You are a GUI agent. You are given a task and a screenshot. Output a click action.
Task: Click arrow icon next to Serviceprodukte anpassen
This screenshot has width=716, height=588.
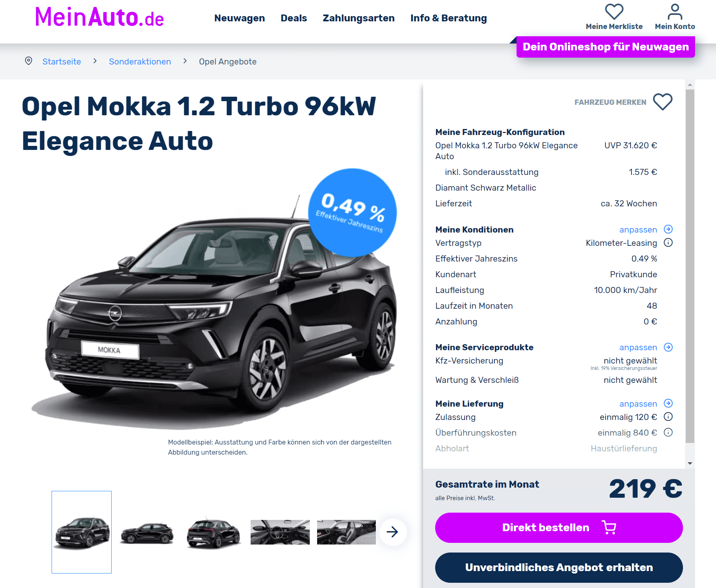point(668,347)
